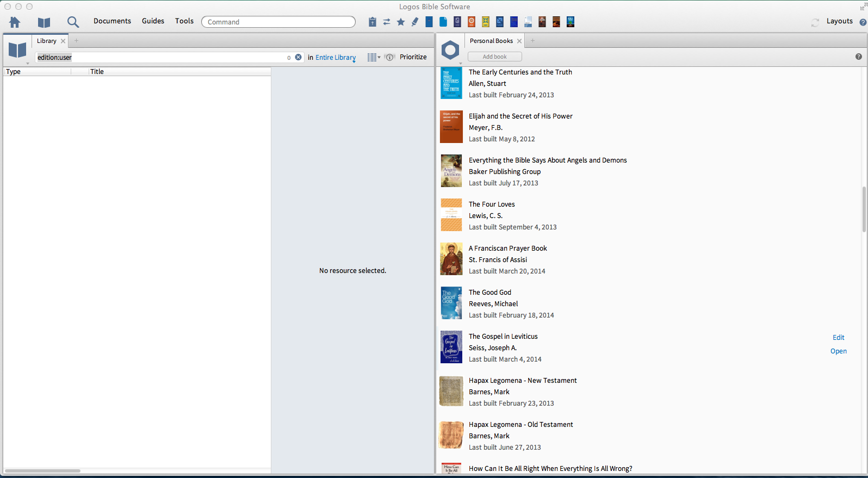Screen dimensions: 868x478
Task: Click title 'The Good God'
Action: pyautogui.click(x=489, y=293)
